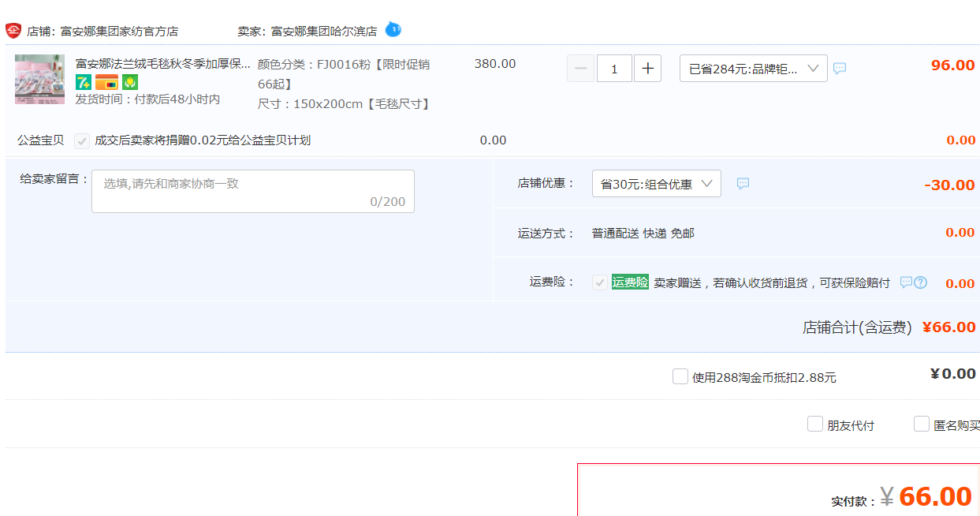Viewport: 980px width, 516px height.
Task: Click the green charity baby icon
Action: [x=130, y=81]
